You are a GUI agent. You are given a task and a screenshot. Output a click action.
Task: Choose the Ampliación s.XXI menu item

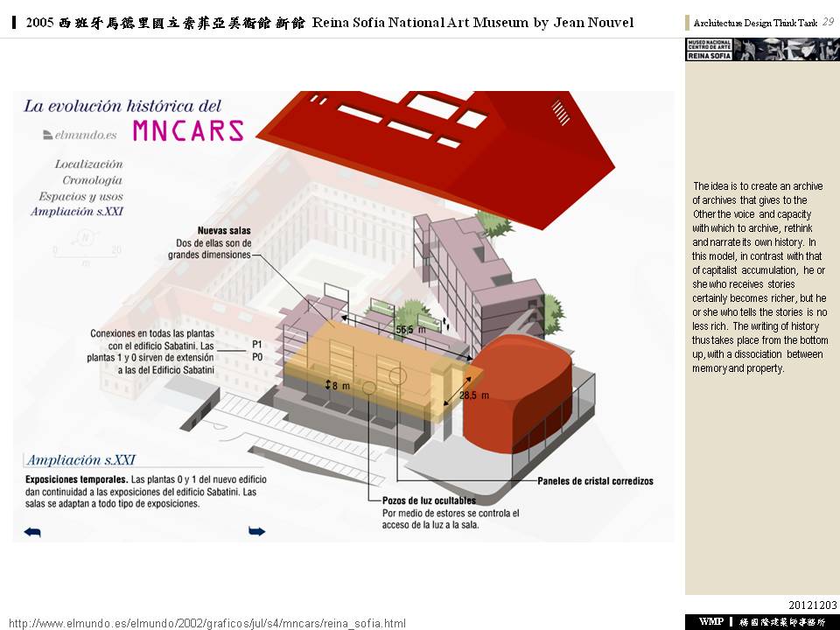click(76, 212)
